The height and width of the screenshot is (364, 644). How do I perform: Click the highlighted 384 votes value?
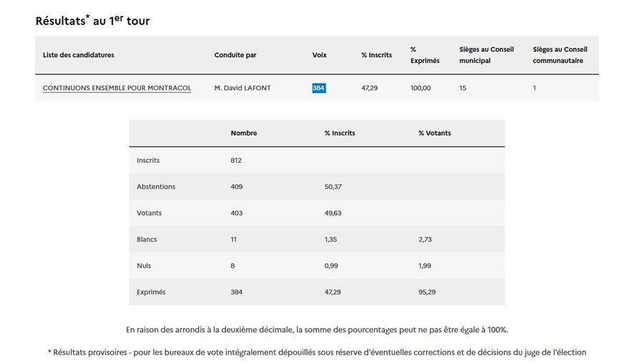point(318,88)
